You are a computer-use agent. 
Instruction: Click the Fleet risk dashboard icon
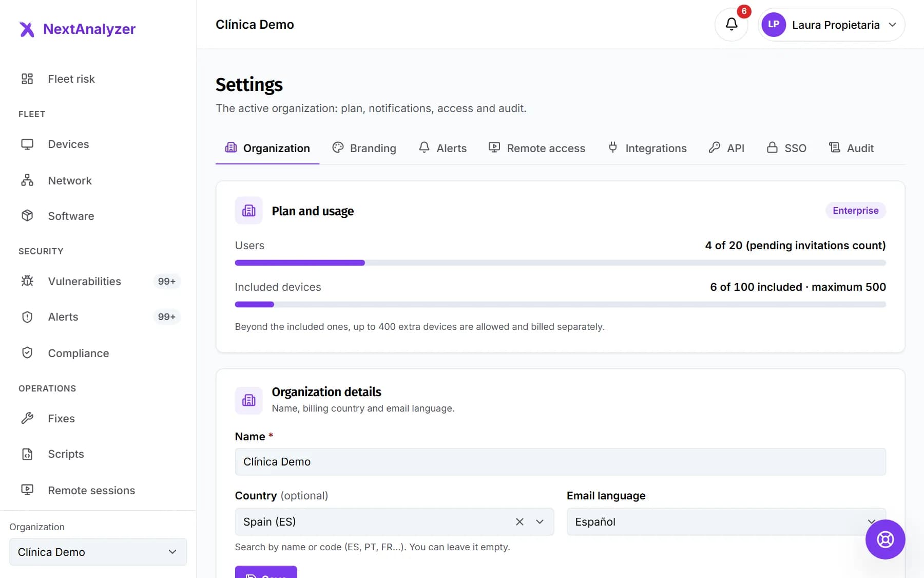(27, 79)
